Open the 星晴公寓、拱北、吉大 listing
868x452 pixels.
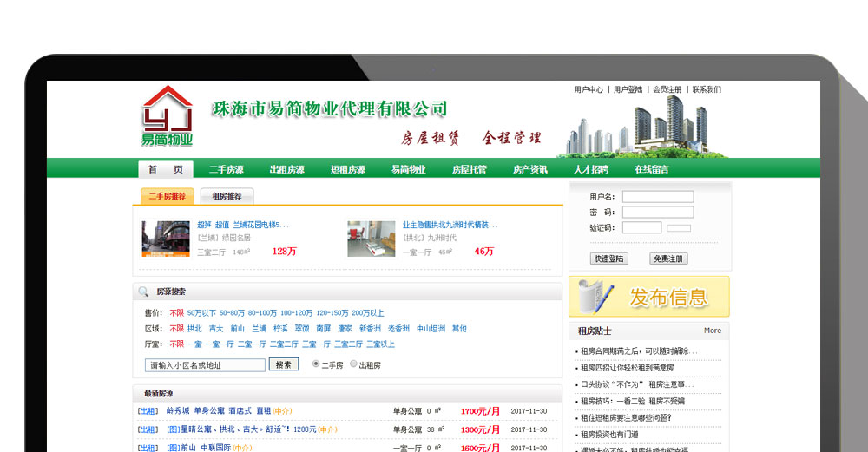tap(241, 429)
